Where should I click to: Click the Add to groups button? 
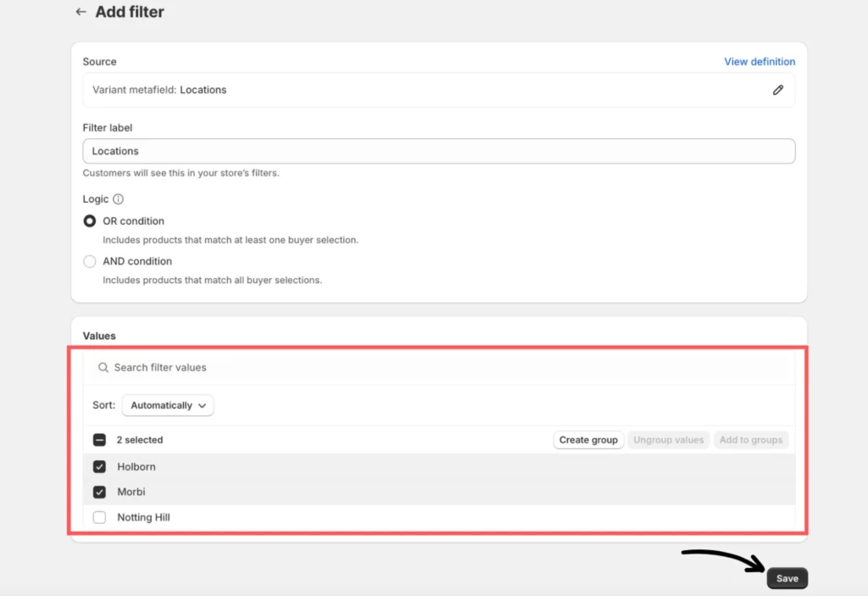point(750,440)
